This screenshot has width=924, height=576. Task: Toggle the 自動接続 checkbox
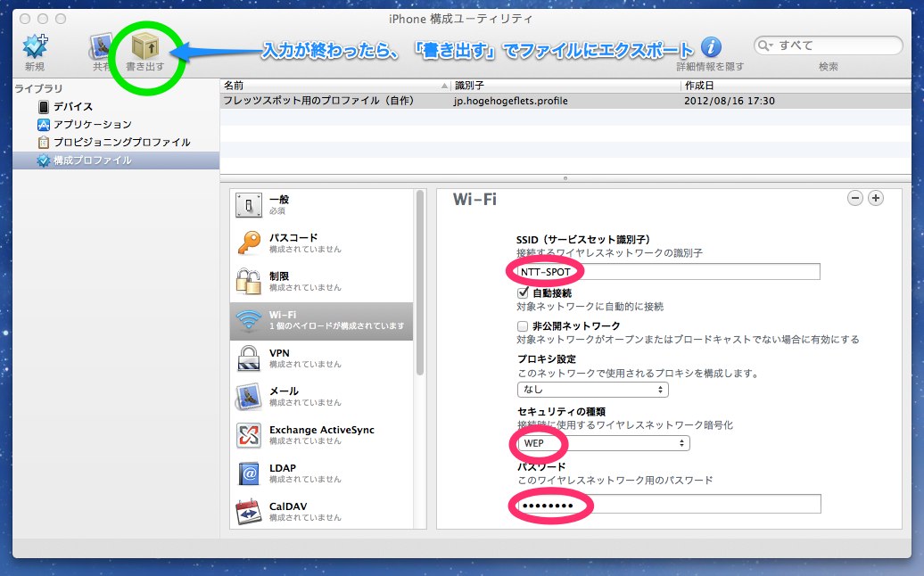(523, 292)
